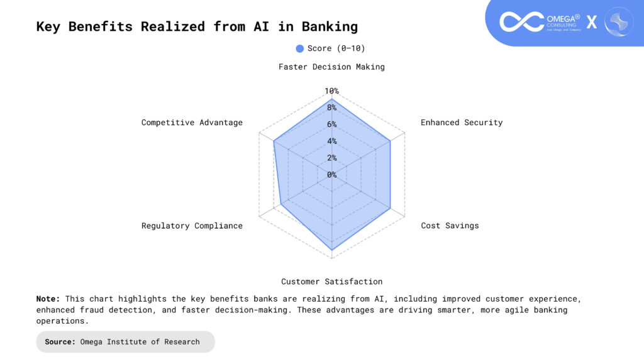This screenshot has height=362, width=644.
Task: Click the 8% radial tick label
Action: (331, 108)
